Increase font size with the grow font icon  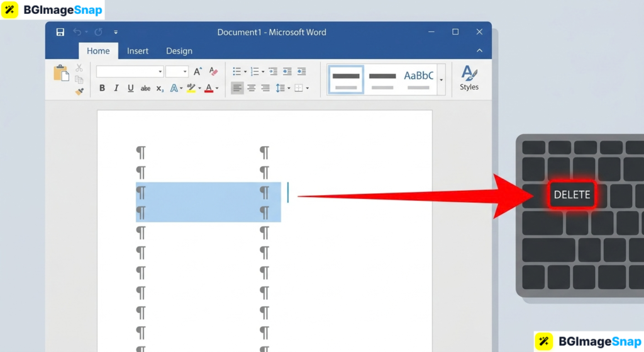click(197, 72)
